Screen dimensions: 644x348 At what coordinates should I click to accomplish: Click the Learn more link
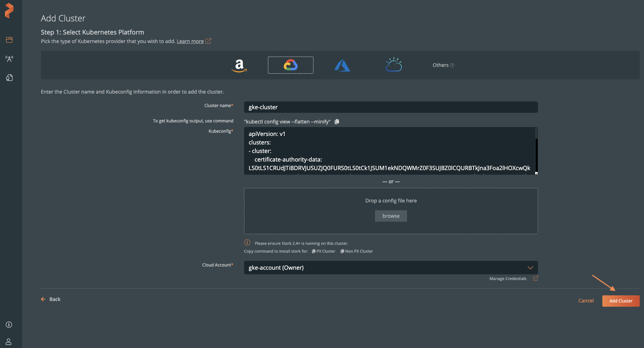pyautogui.click(x=190, y=41)
